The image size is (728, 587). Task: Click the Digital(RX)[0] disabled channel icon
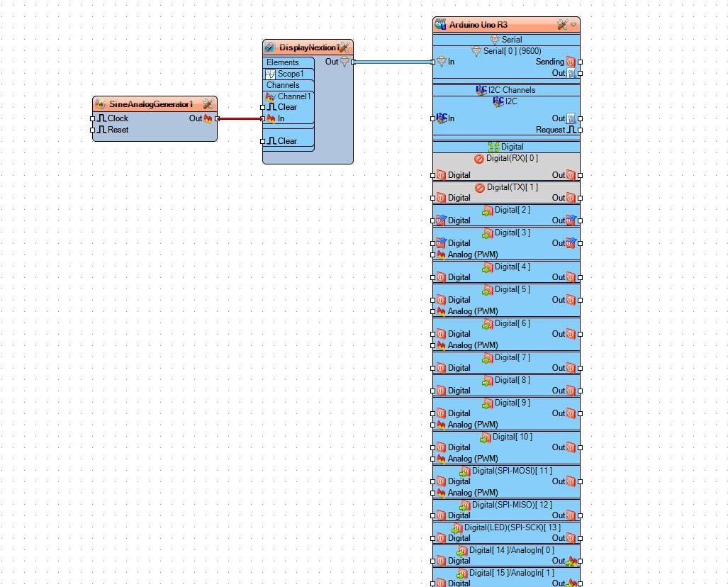[x=479, y=159]
